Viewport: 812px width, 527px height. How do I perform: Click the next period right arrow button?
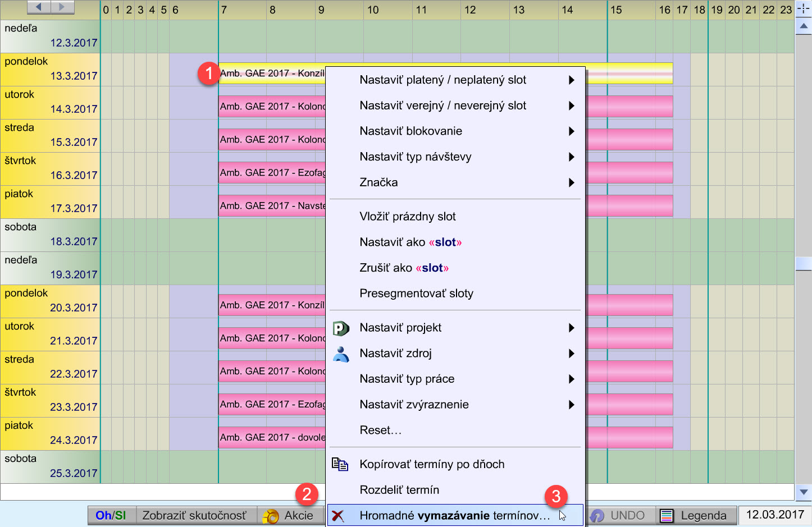[62, 7]
